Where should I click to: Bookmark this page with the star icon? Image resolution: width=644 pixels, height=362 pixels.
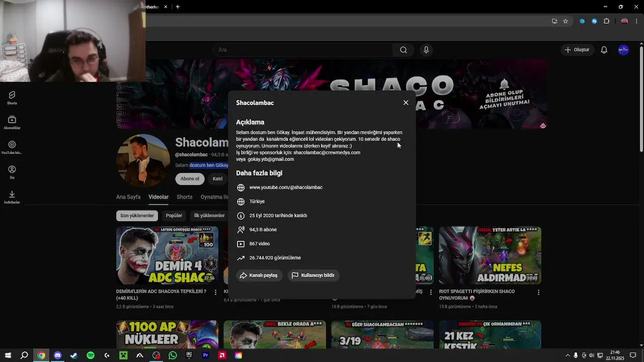tap(566, 21)
